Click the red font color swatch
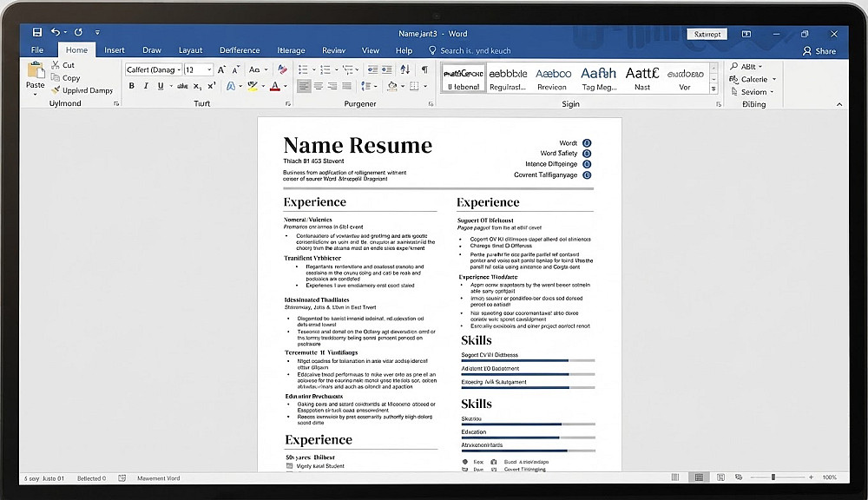Screen dimensions: 868x500 click(274, 87)
